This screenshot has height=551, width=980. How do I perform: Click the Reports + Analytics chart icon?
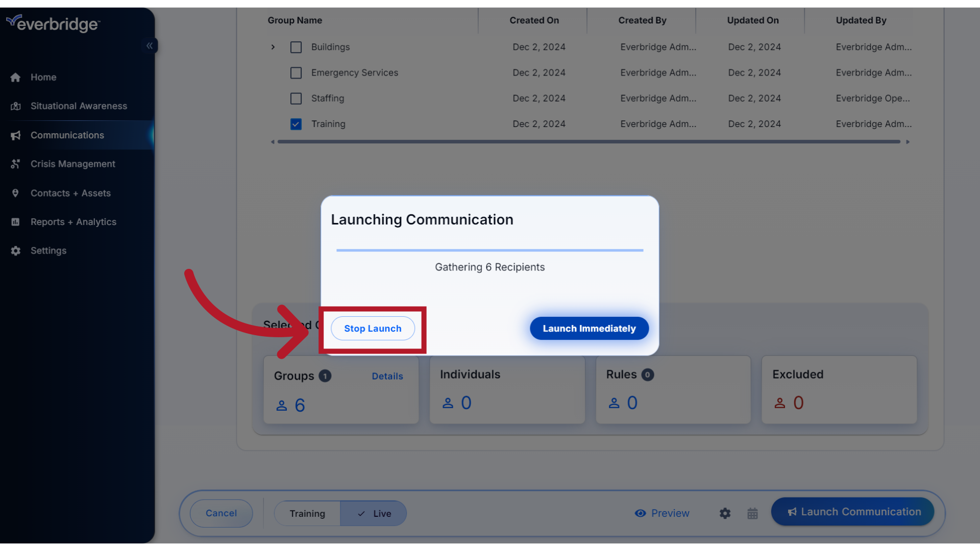[15, 222]
